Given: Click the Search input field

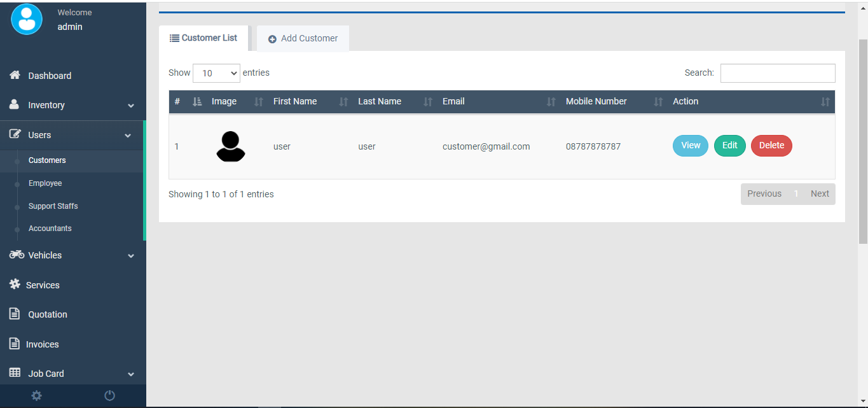Looking at the screenshot, I should (777, 73).
